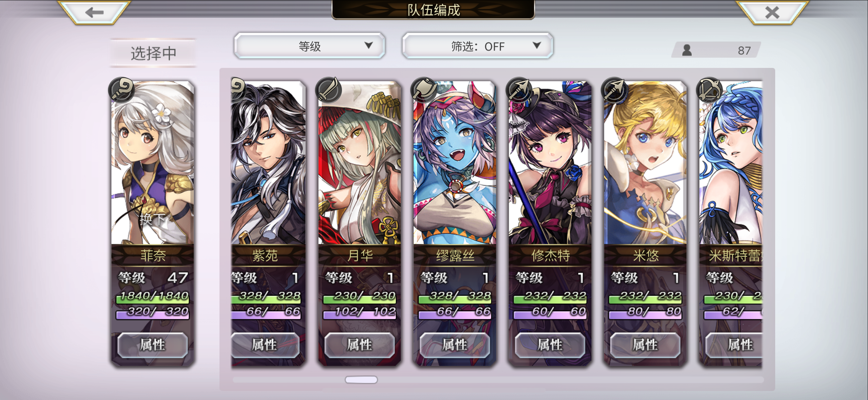The height and width of the screenshot is (400, 868).
Task: Go back with the arrow button
Action: pos(94,12)
